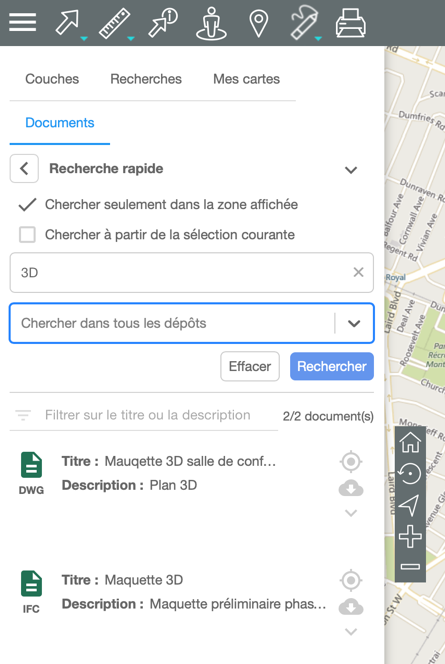Open the hamburger main menu
Screen dimensions: 445x664
pyautogui.click(x=22, y=22)
